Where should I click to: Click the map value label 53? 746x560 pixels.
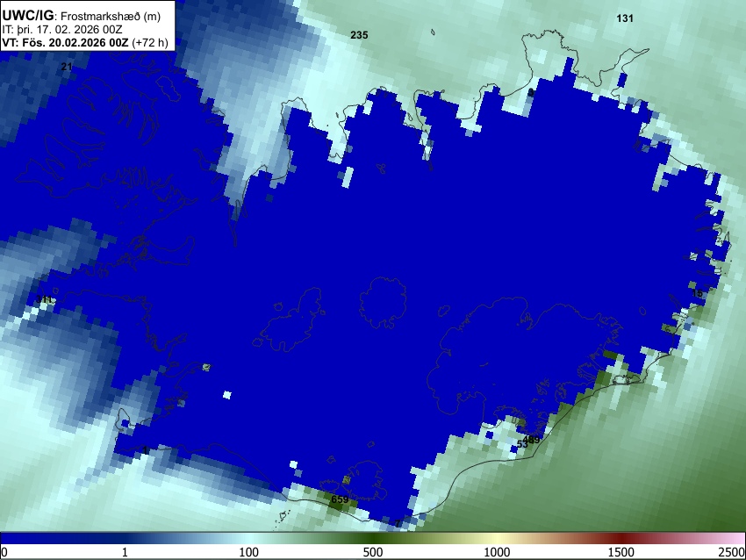pos(522,444)
